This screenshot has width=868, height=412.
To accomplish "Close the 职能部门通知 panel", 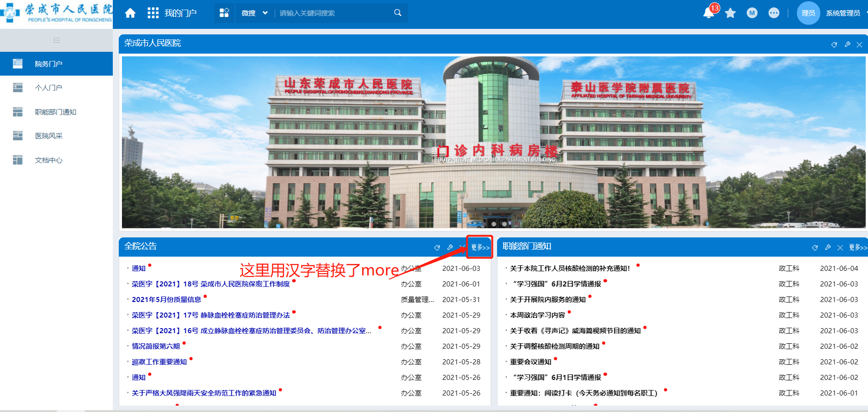I will click(x=840, y=247).
